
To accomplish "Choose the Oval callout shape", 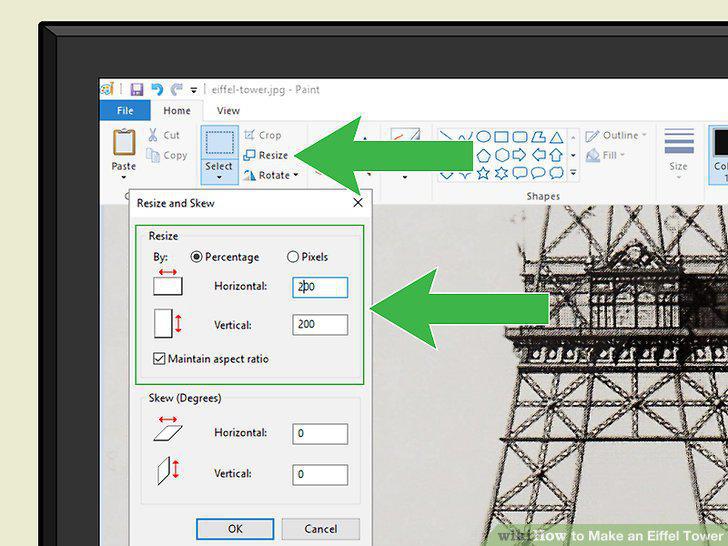I will click(538, 173).
